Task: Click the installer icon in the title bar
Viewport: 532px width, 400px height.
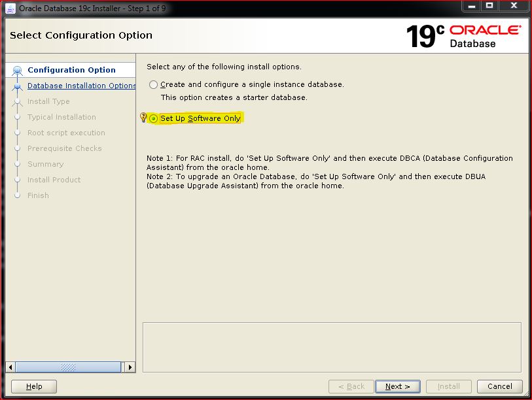Action: tap(11, 8)
